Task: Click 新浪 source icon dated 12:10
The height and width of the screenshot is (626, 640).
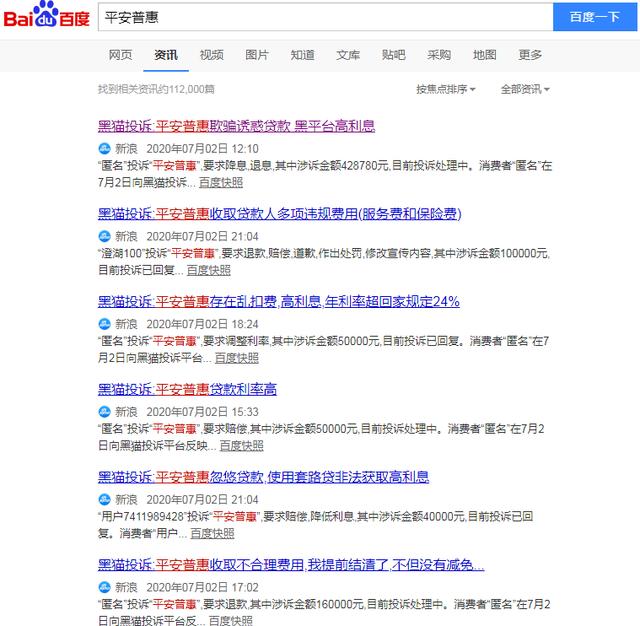Action: point(104,149)
